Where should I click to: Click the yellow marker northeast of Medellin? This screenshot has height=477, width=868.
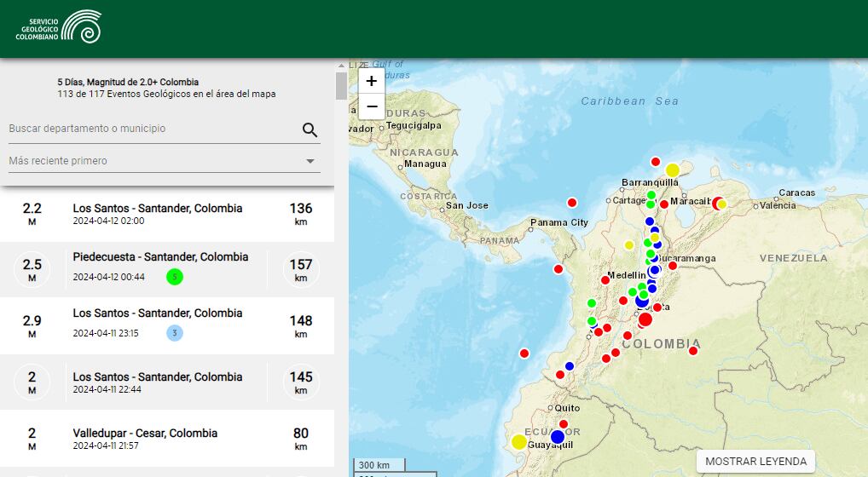[629, 245]
